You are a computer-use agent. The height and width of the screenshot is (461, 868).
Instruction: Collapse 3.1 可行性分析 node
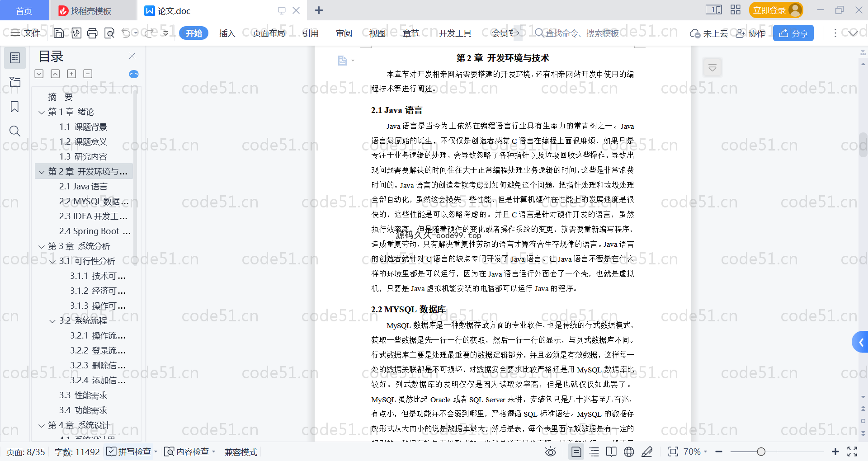52,262
